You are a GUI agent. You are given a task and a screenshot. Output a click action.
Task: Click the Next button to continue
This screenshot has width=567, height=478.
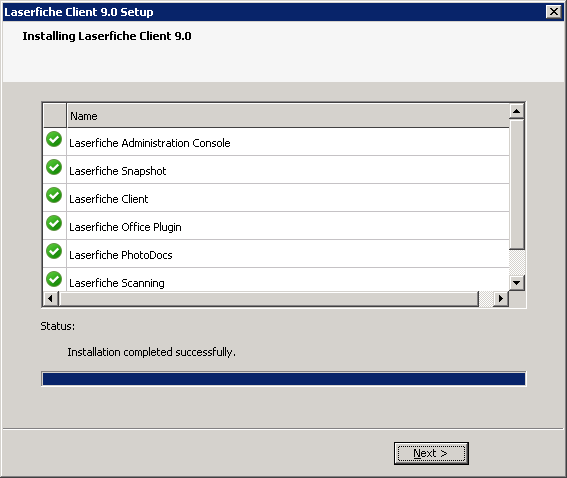[x=431, y=453]
